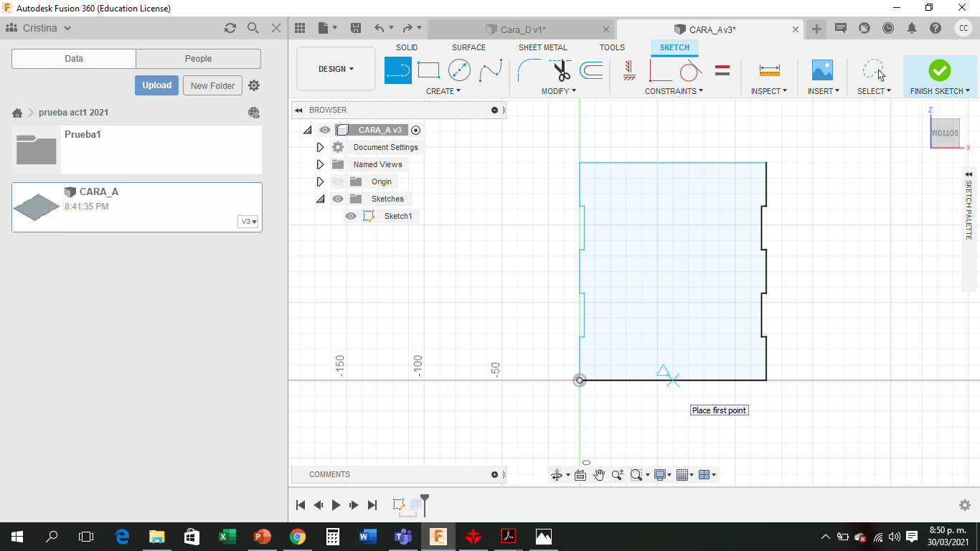The height and width of the screenshot is (551, 980).
Task: Select the Offset modify tool
Action: pyautogui.click(x=591, y=70)
